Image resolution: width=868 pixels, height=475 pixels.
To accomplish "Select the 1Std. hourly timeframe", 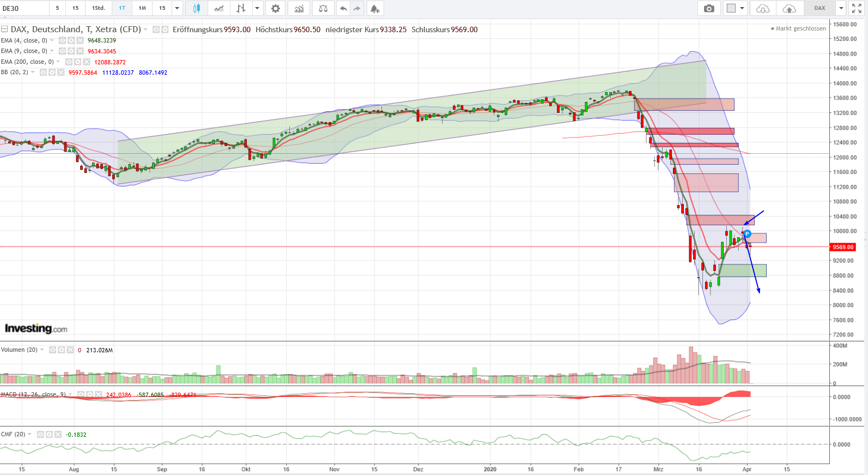I will point(99,8).
